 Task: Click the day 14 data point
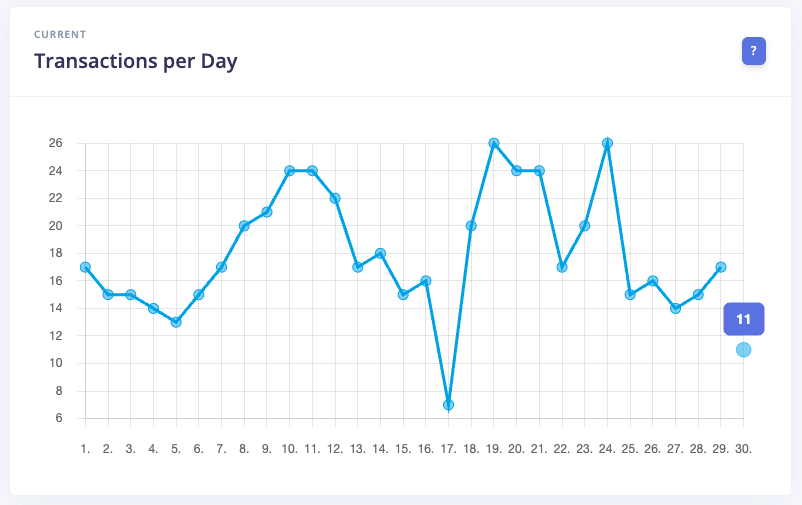[x=380, y=253]
